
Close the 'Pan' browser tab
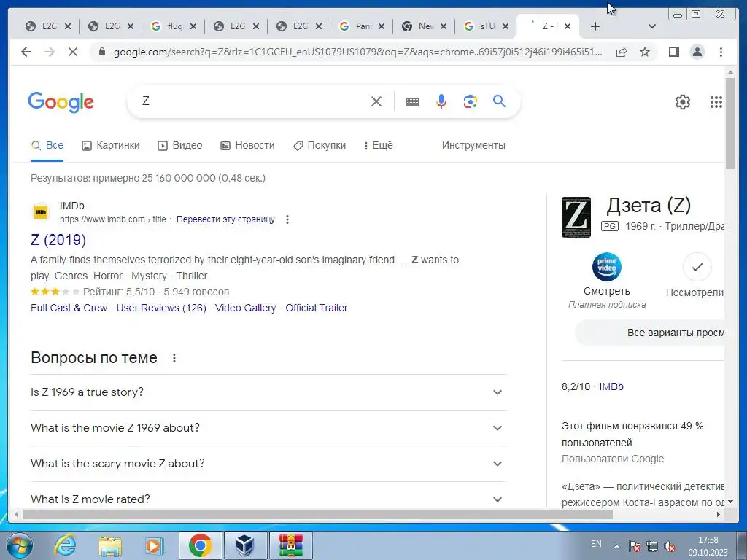point(381,26)
